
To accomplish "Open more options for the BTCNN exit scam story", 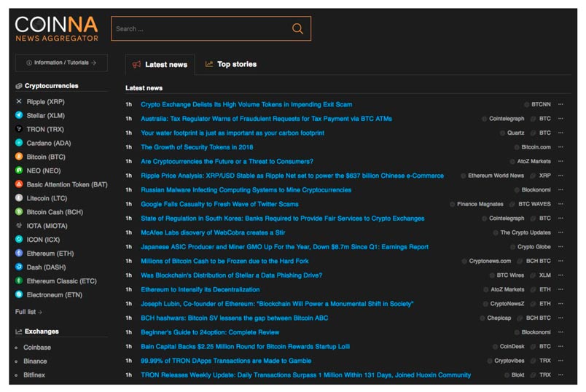I will 560,104.
